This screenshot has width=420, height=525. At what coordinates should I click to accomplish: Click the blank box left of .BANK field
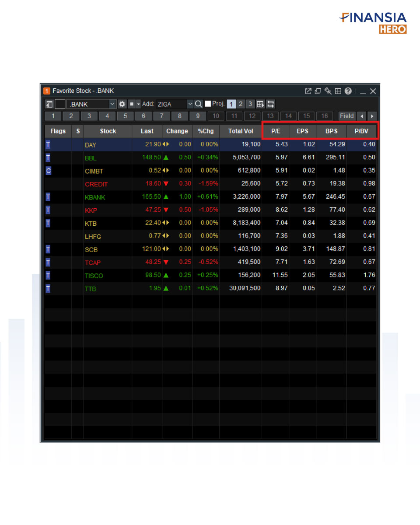pos(60,104)
